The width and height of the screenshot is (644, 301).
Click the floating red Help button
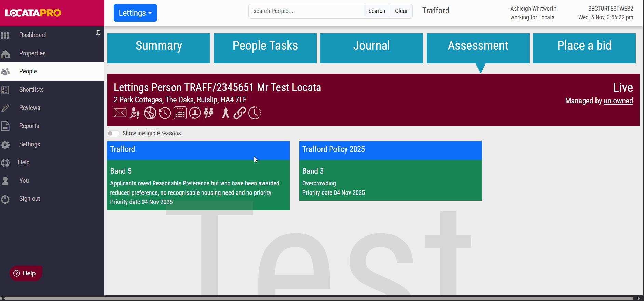coord(26,273)
